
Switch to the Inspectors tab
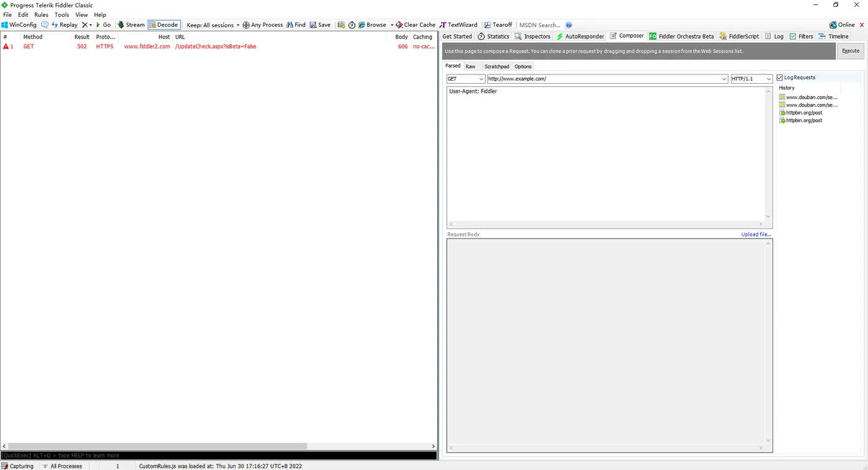point(533,36)
